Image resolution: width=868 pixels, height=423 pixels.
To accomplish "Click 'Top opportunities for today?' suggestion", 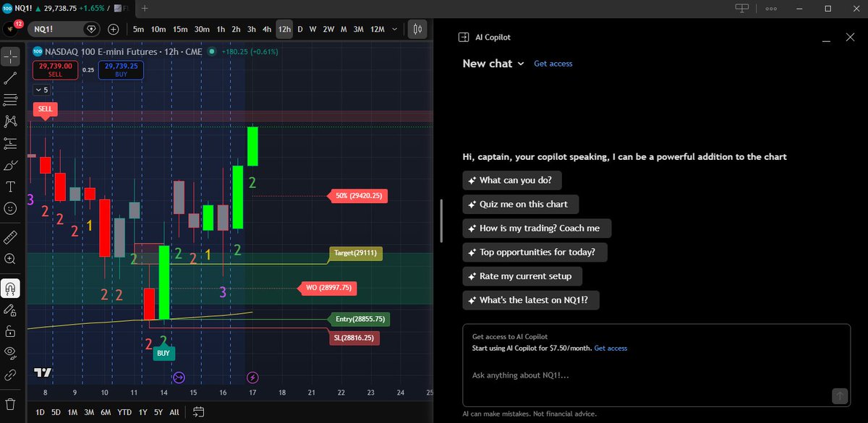I will [x=535, y=252].
